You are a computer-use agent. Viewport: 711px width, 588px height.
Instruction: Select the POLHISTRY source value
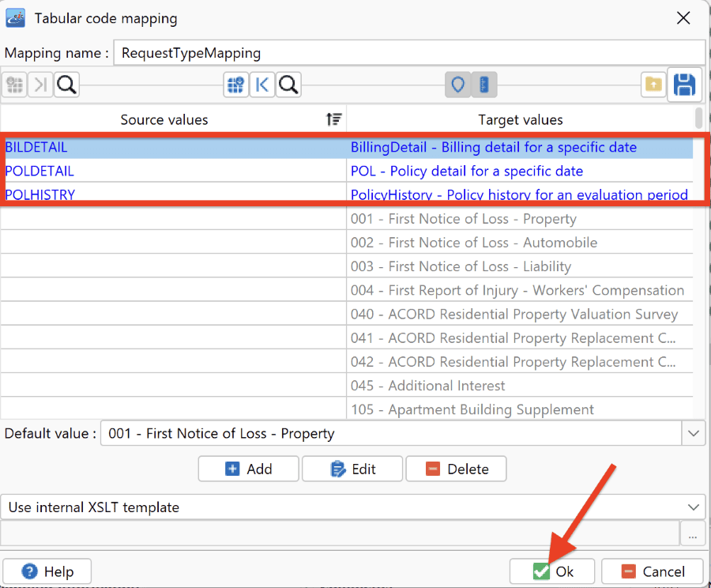click(40, 194)
